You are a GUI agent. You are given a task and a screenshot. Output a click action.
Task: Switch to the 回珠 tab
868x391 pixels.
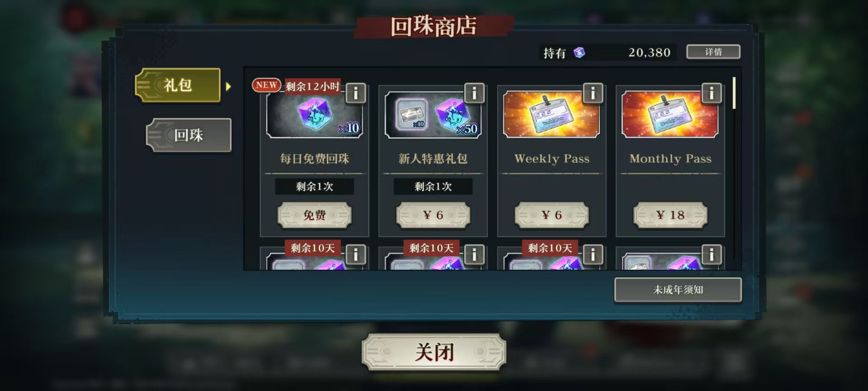click(189, 135)
